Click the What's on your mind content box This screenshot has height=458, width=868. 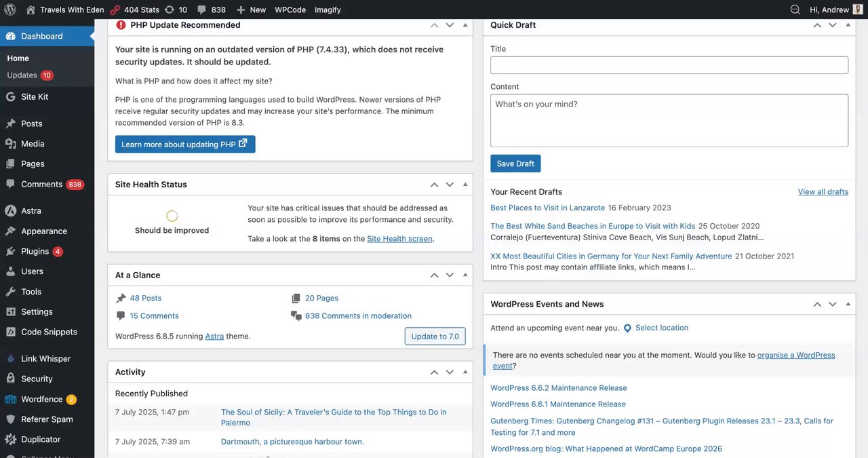point(669,121)
